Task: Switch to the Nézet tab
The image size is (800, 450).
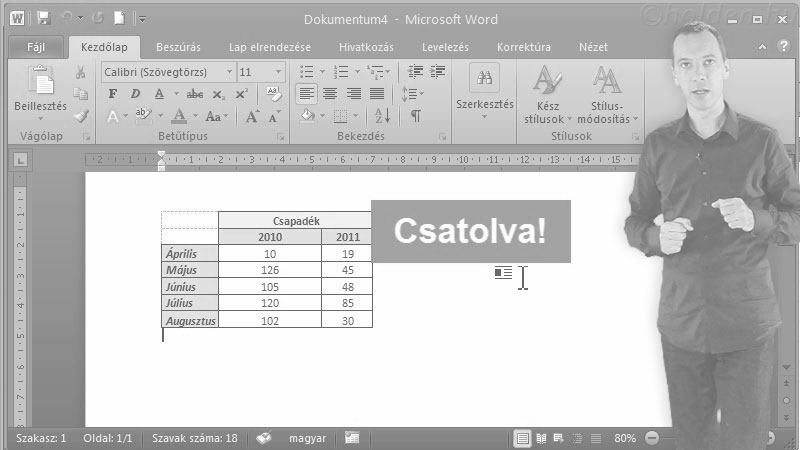Action: [x=593, y=47]
